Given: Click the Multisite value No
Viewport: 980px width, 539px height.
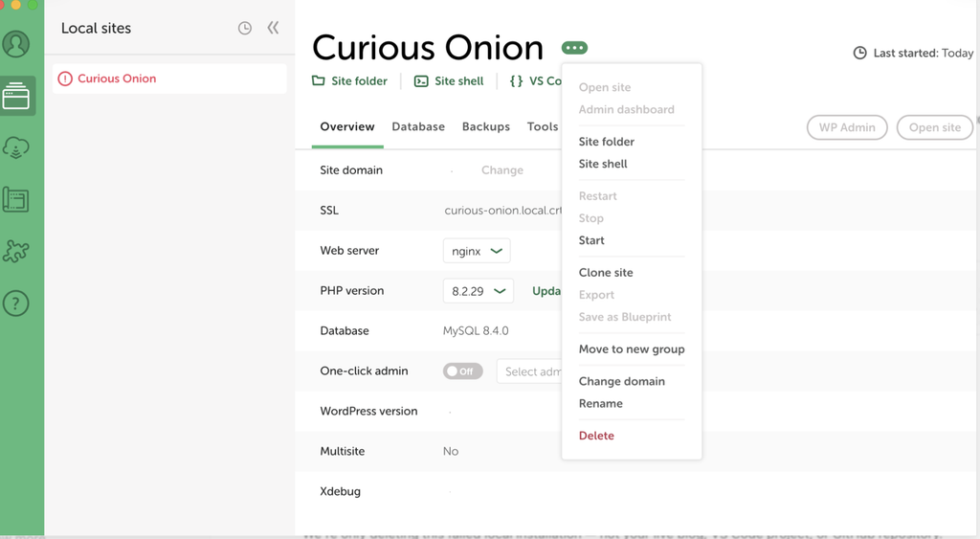Looking at the screenshot, I should pyautogui.click(x=451, y=452).
